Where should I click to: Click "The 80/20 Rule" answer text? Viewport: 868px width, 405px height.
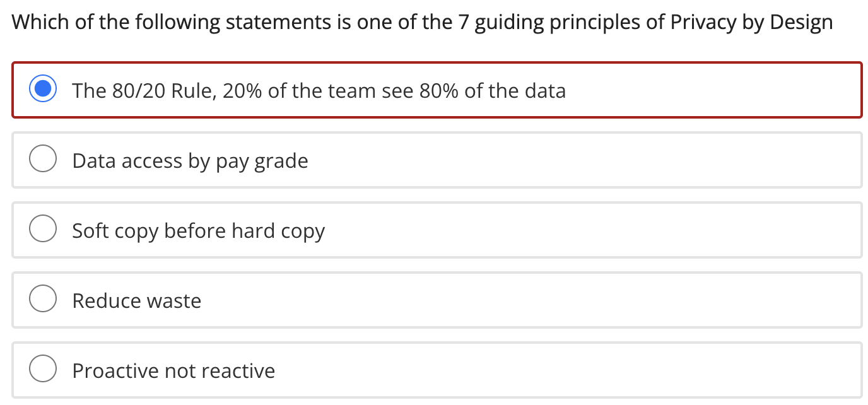[x=143, y=91]
